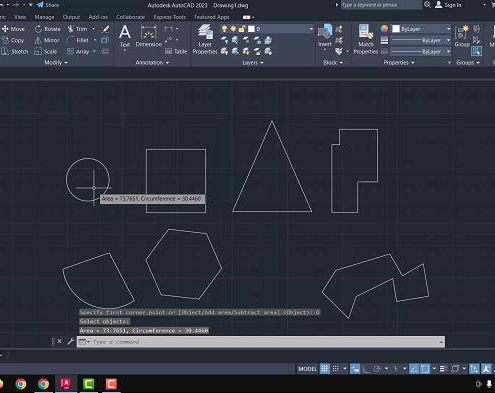Open the View ribbon tab
Viewport: 495px width, 393px height.
(x=20, y=17)
